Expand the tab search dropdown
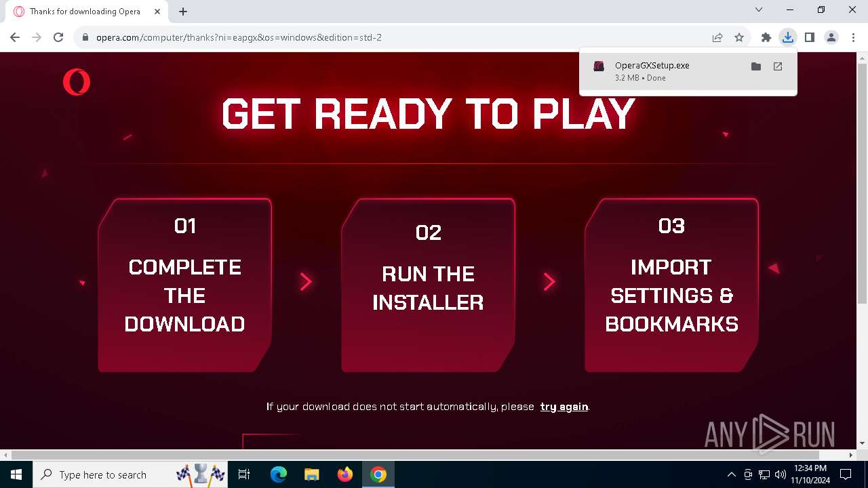Image resolution: width=868 pixels, height=488 pixels. tap(759, 9)
